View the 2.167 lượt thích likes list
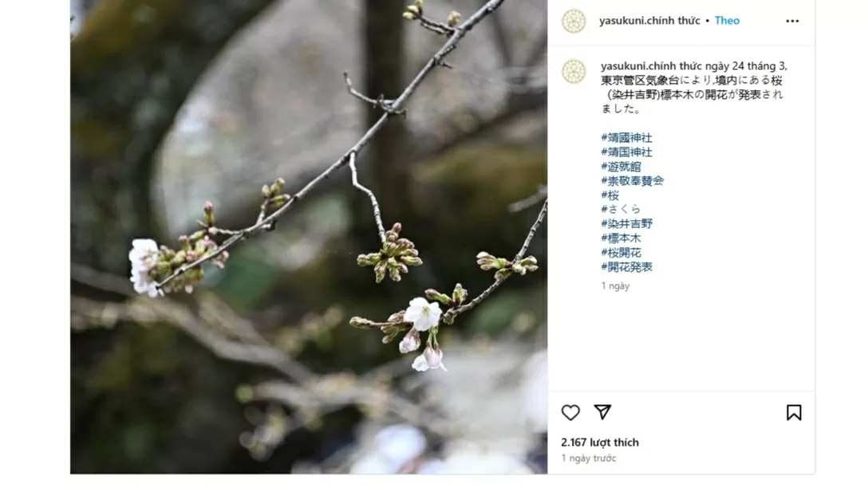868x488 pixels. 599,442
